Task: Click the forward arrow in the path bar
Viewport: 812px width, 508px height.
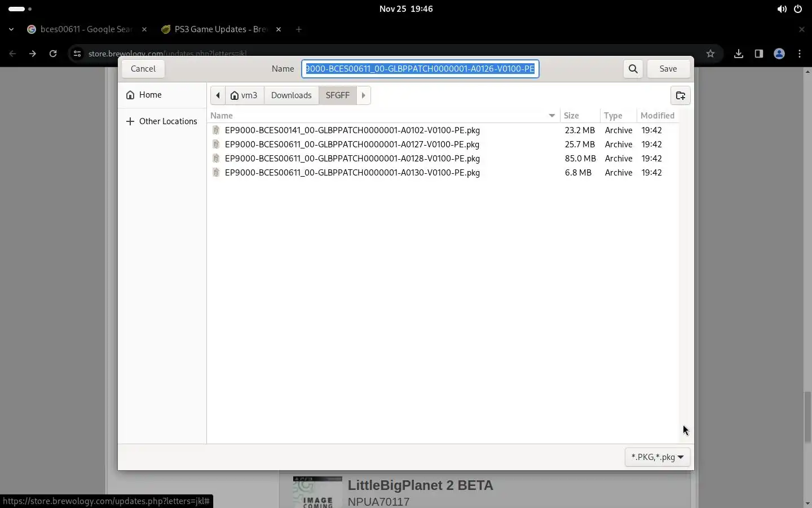Action: [364, 95]
